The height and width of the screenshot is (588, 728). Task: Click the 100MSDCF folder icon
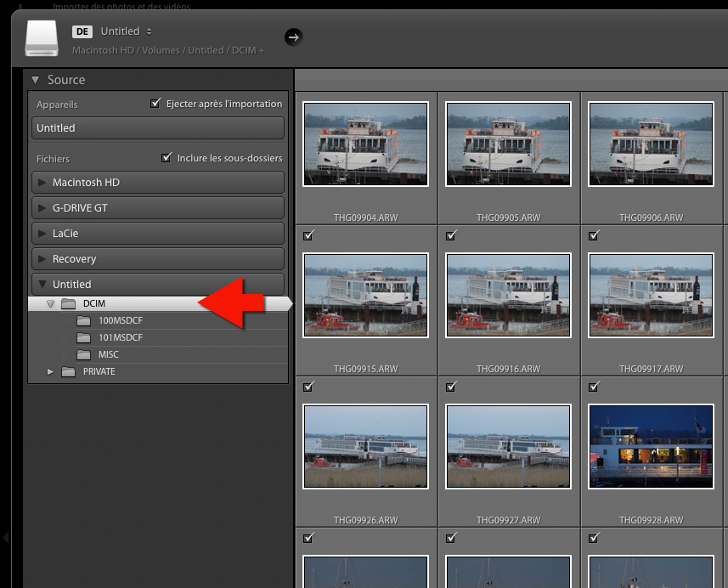coord(83,321)
